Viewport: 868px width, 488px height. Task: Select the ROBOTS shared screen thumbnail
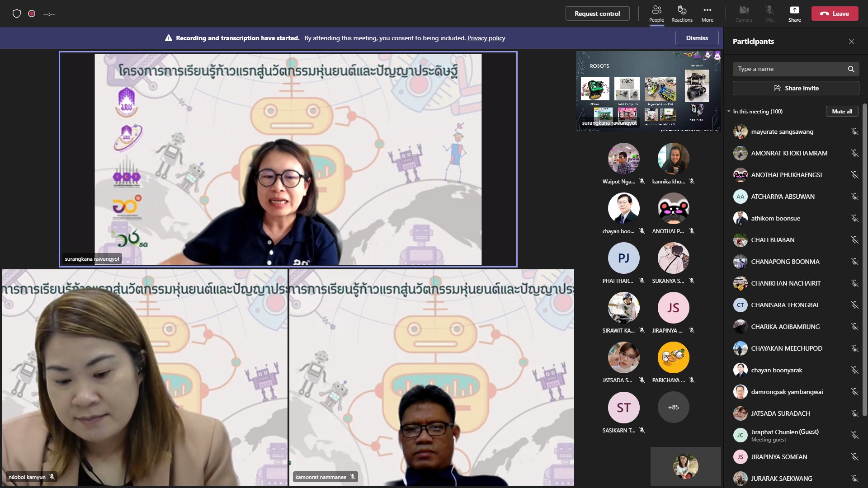point(648,91)
